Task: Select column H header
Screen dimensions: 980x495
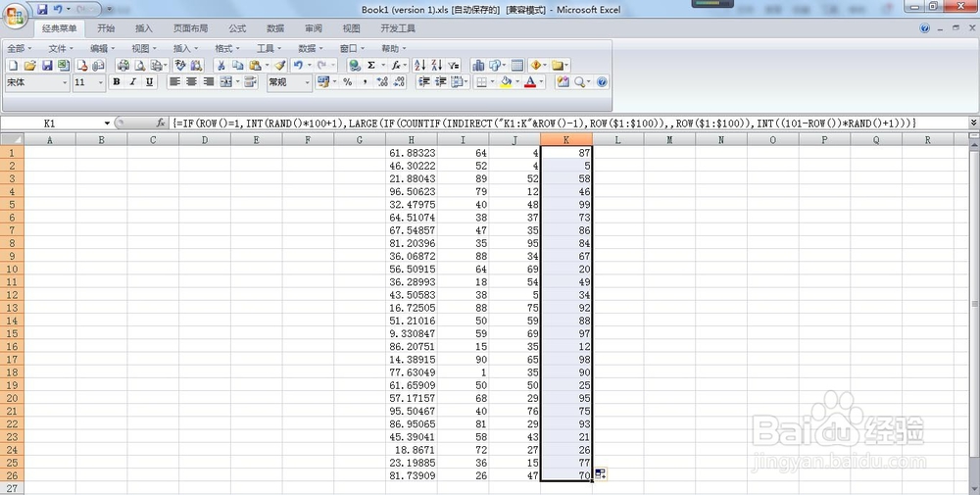Action: pyautogui.click(x=412, y=140)
